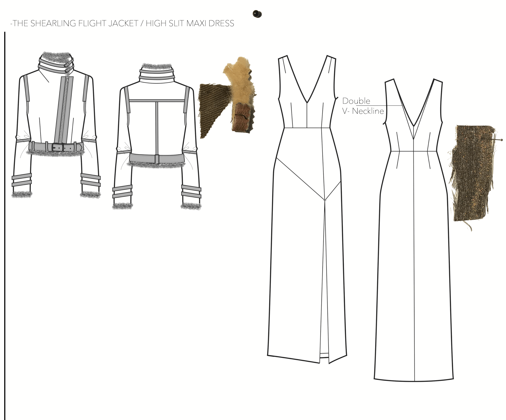The width and height of the screenshot is (506, 420).
Task: Click the fur cuff on back jacket right sleeve
Action: click(x=191, y=206)
